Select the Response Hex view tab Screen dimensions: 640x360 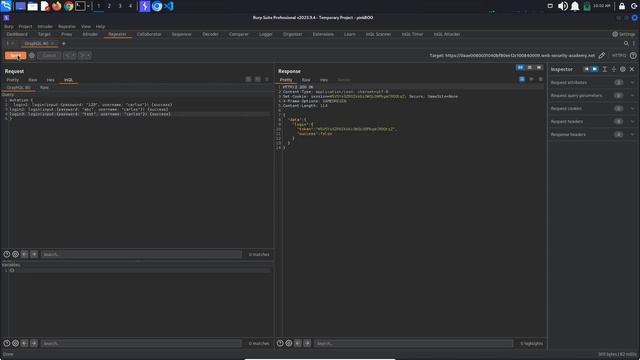tap(324, 80)
